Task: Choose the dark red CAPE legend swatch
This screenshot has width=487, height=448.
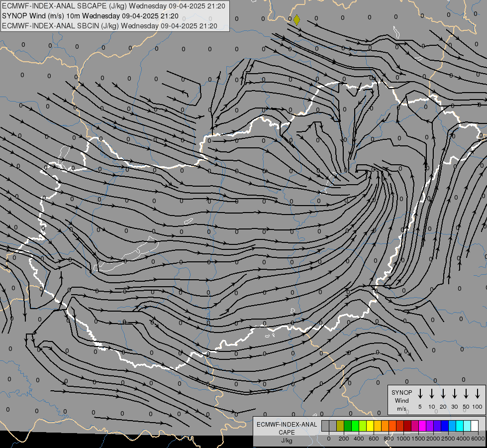Action: pos(408,426)
